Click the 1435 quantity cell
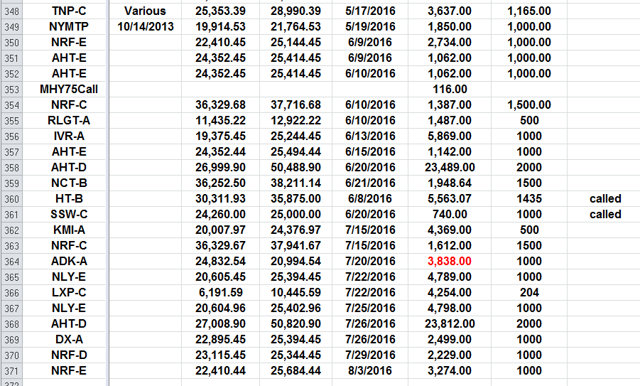Screen dimensions: 640x386 [529, 199]
